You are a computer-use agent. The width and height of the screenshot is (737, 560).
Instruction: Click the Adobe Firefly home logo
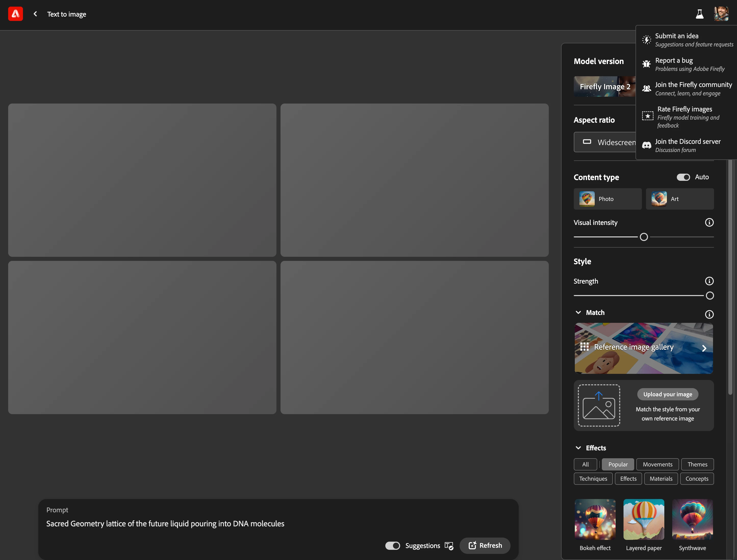coord(15,14)
